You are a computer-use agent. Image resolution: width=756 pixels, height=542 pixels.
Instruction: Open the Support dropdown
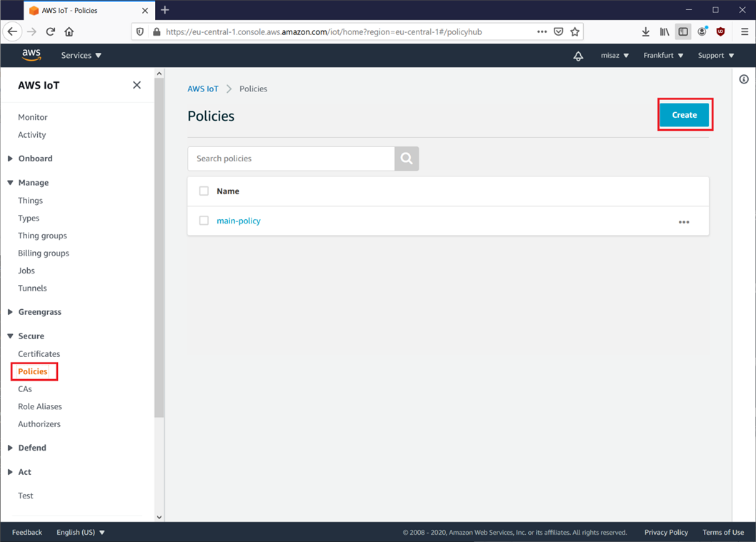point(716,56)
